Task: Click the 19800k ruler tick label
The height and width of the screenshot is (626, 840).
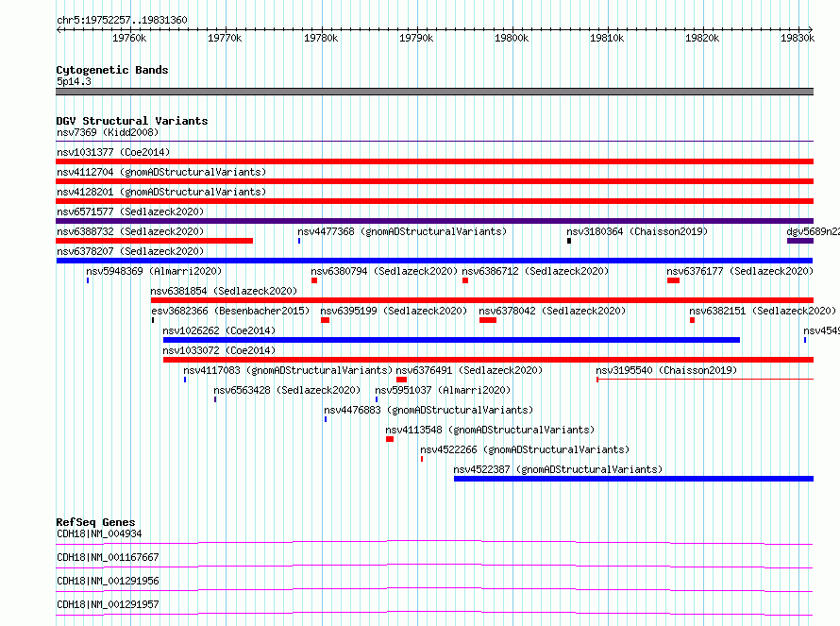Action: coord(511,38)
